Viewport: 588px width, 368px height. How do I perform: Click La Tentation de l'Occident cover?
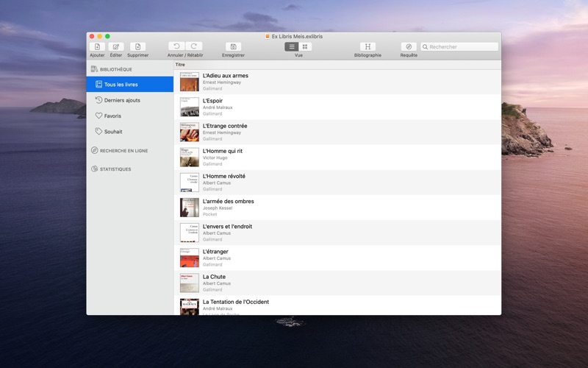[190, 307]
